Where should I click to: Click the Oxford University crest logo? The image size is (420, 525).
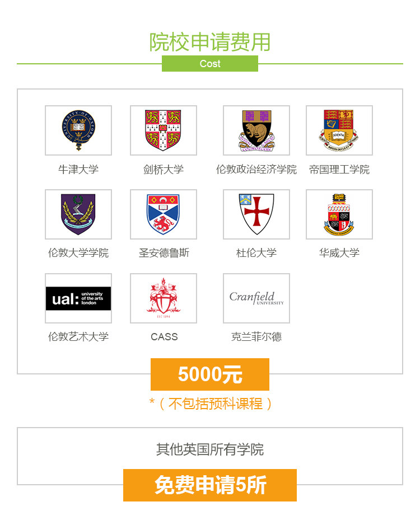[x=78, y=130]
